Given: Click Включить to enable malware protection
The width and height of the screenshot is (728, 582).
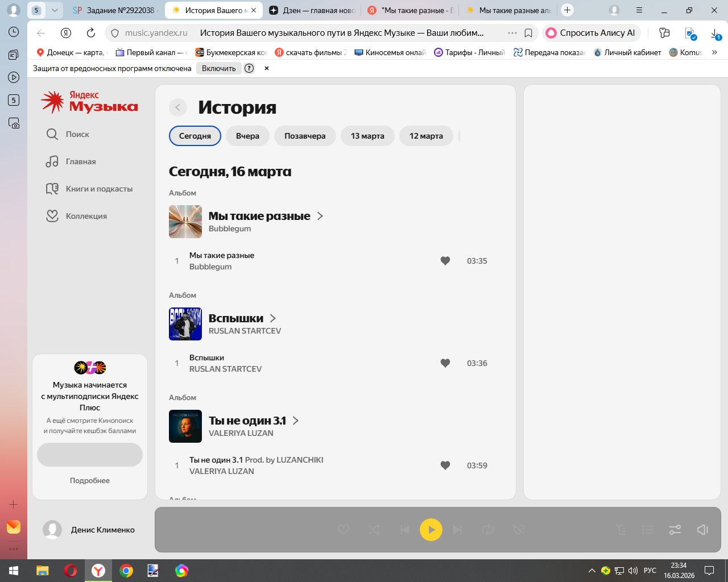Looking at the screenshot, I should (x=219, y=68).
